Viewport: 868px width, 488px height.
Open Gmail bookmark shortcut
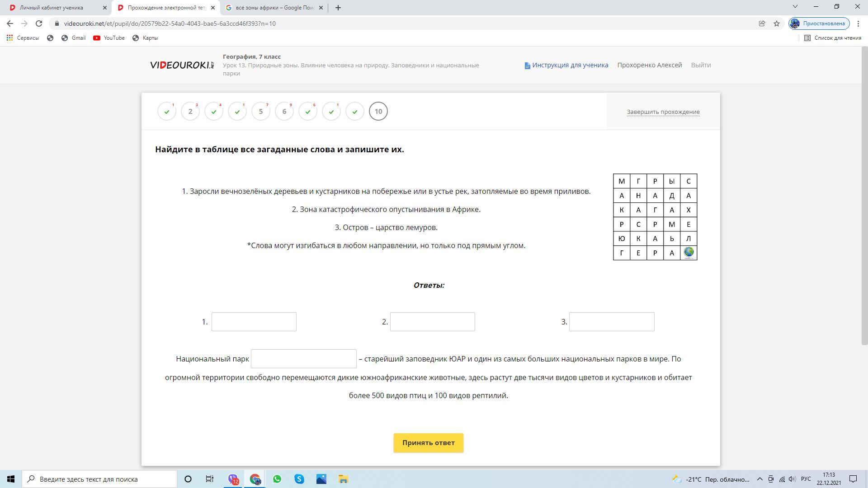coord(74,38)
